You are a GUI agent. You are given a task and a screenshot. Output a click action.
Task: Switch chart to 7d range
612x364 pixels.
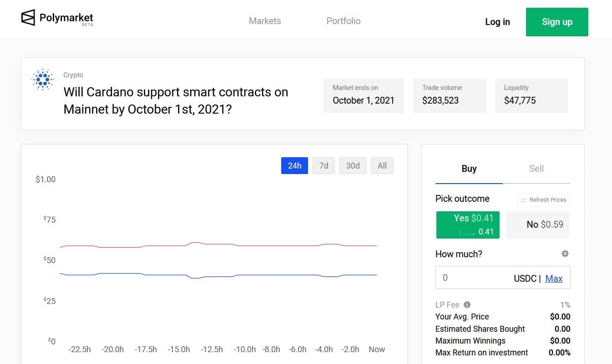point(324,166)
